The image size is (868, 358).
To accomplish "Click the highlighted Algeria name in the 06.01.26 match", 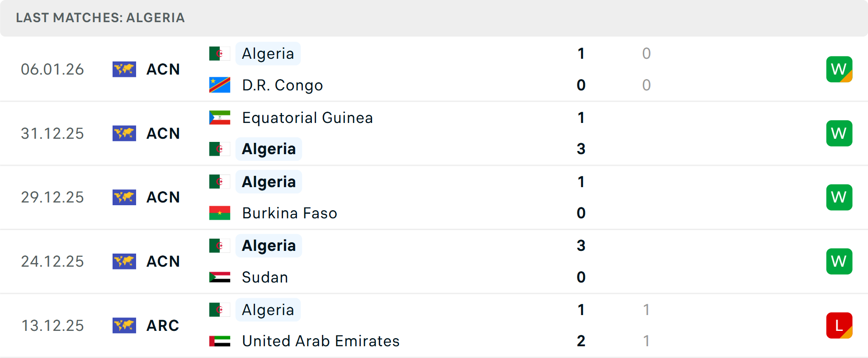I will (x=268, y=53).
